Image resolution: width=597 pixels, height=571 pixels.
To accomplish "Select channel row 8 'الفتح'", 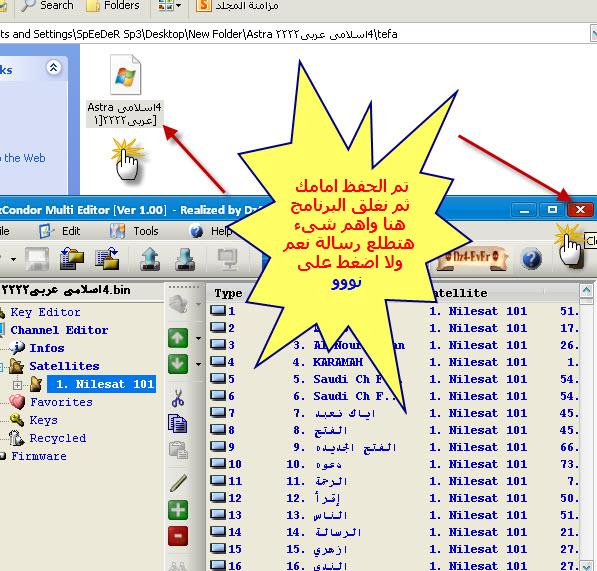I will (394, 430).
